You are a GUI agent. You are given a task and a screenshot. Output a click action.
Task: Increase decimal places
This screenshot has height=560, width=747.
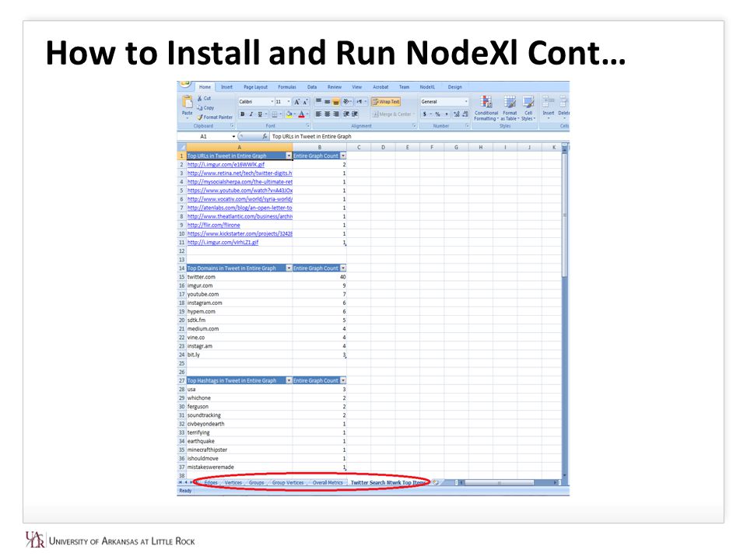457,114
